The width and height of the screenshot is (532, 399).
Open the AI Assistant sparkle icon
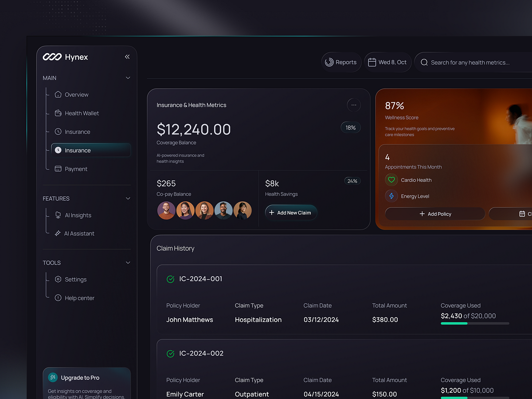pyautogui.click(x=58, y=233)
